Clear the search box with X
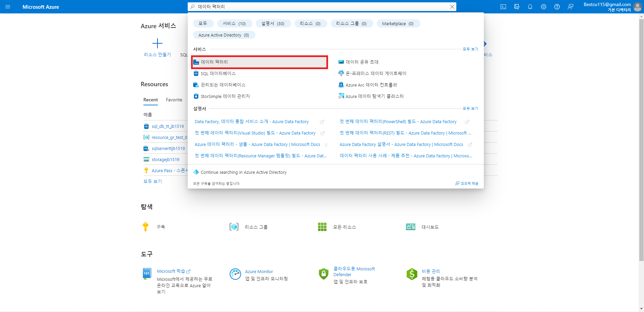 click(452, 7)
